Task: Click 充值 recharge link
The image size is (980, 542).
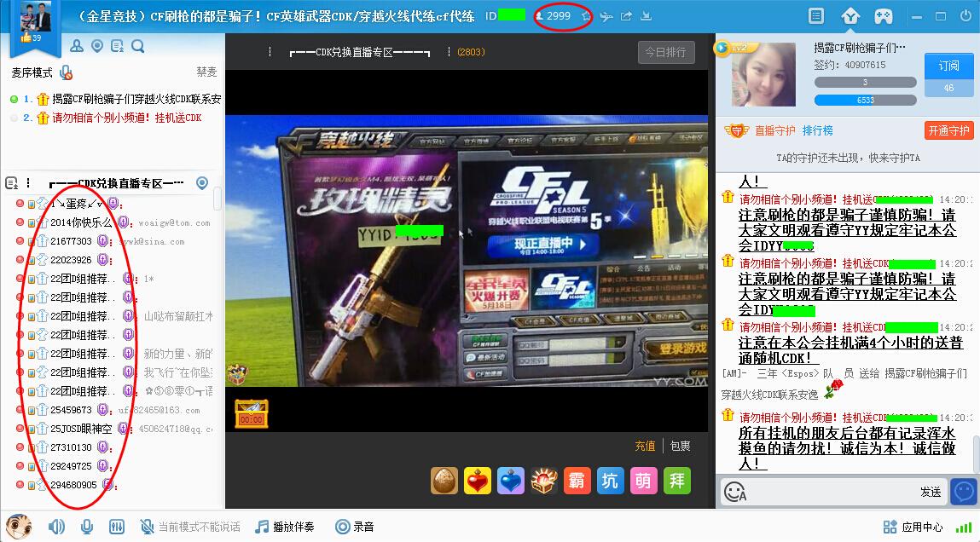Action: click(x=645, y=446)
